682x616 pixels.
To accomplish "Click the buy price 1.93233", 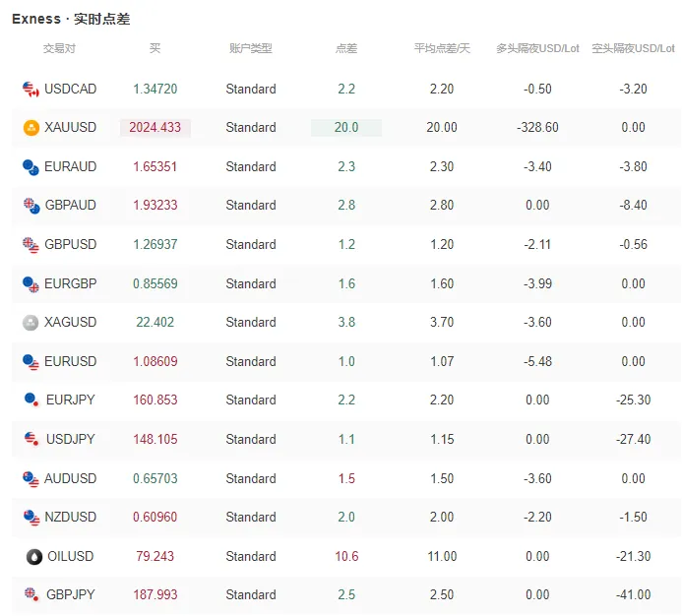I will 155,206.
